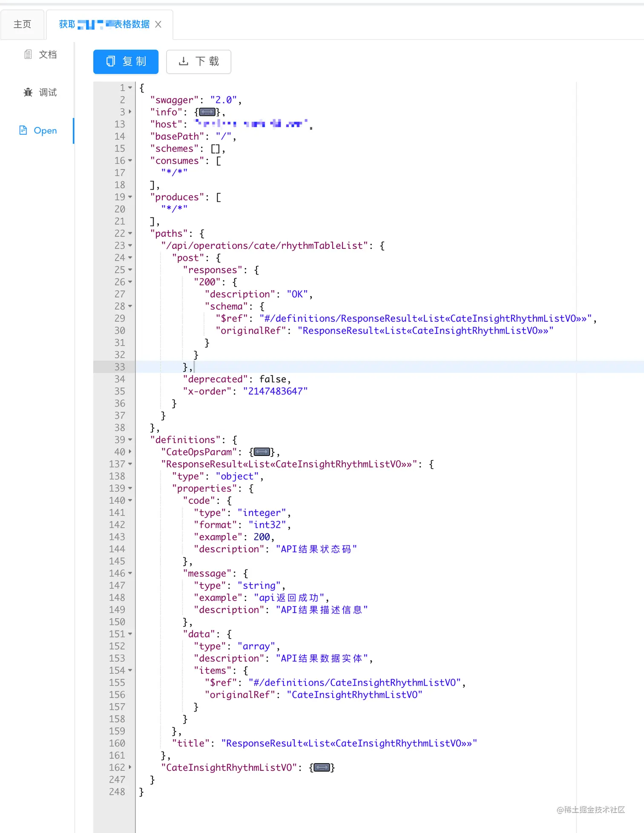Click line number 33 in the gutter
Viewport: 644px width, 833px height.
[120, 367]
